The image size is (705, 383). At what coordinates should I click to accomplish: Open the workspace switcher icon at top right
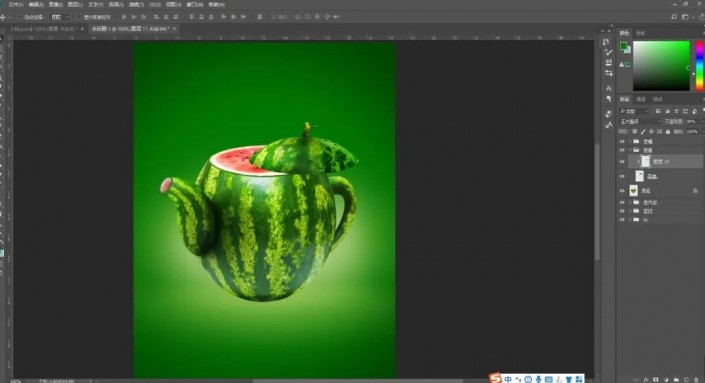[685, 17]
